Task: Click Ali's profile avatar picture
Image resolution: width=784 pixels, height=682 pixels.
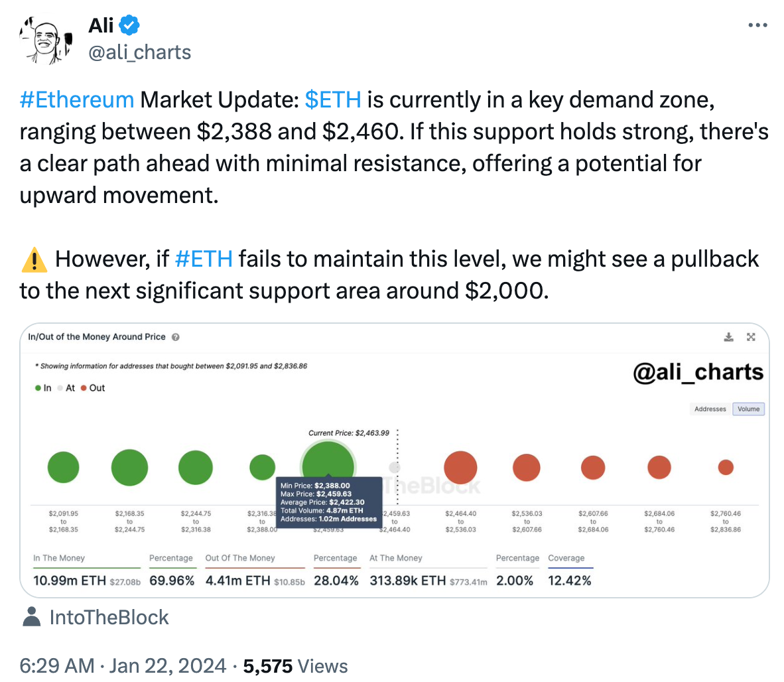Action: [44, 40]
